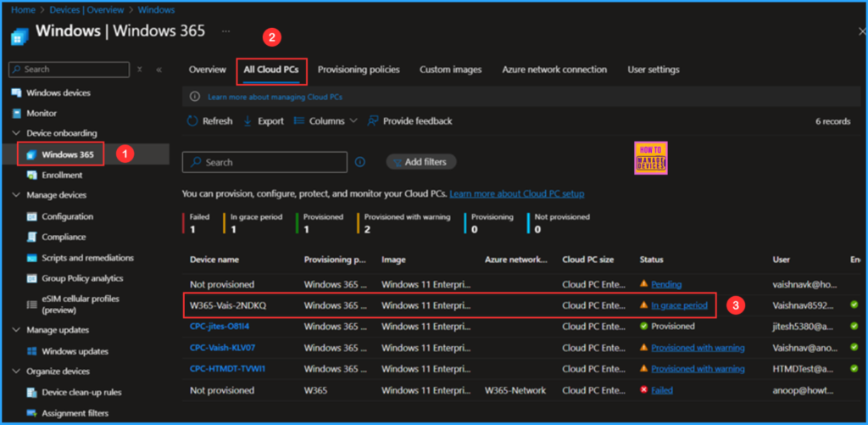Viewport: 868px width, 425px height.
Task: Collapse the Organize devices section
Action: tap(15, 372)
